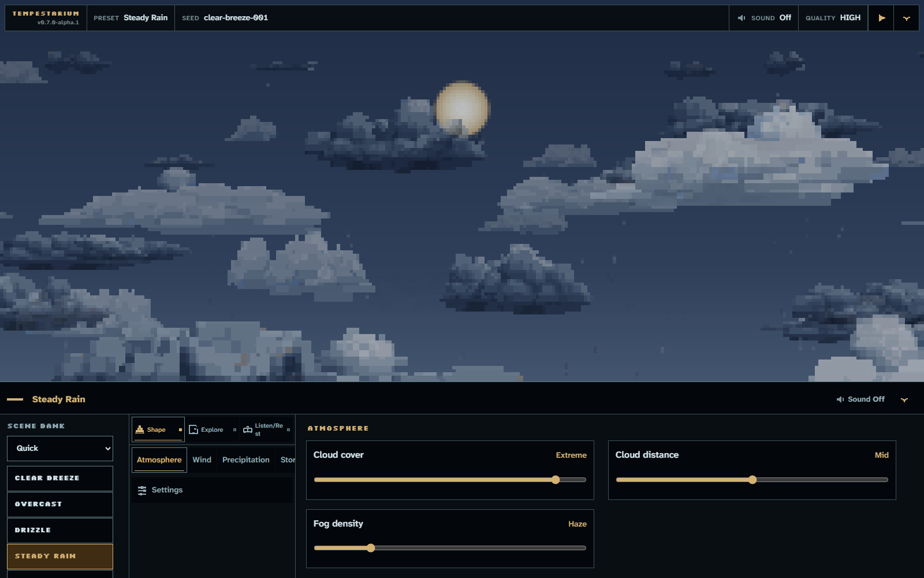Load the Clear Breeze scene
924x578 pixels.
pos(60,479)
